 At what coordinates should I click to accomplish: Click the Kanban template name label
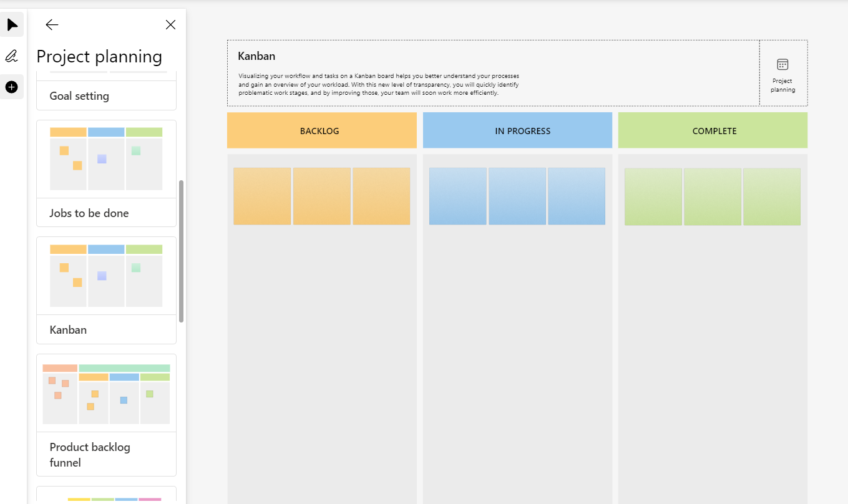click(x=68, y=329)
